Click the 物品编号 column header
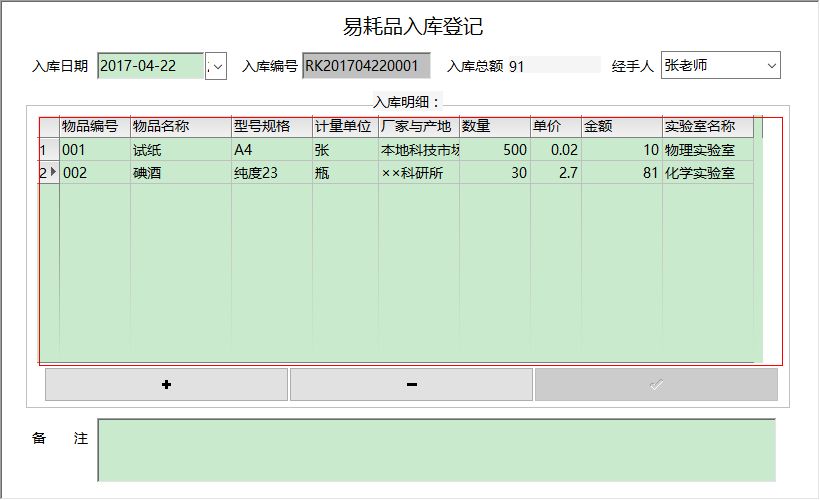 pos(94,127)
